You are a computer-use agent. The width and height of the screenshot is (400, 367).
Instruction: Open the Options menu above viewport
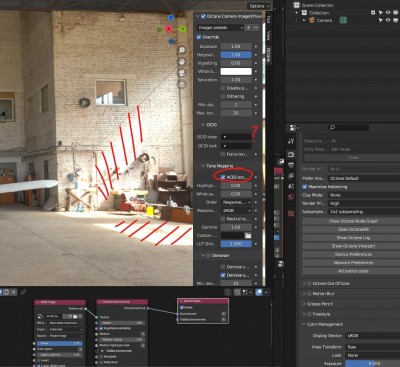coord(259,6)
